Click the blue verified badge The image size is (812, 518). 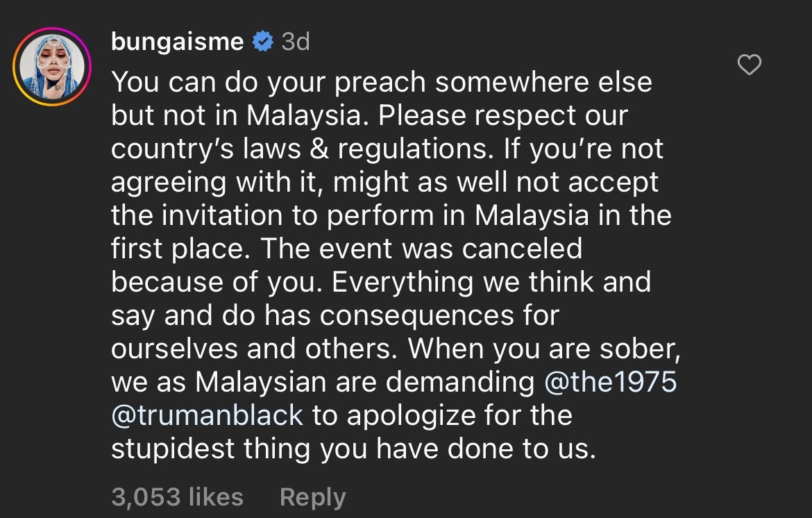(x=262, y=42)
